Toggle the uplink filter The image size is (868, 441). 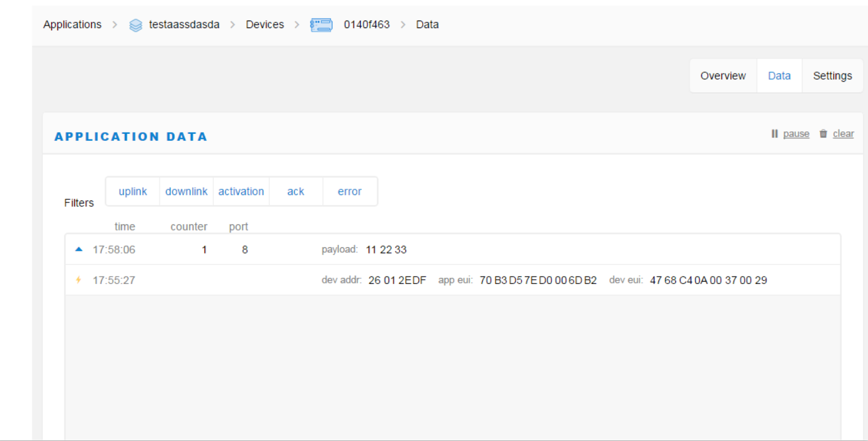click(x=133, y=191)
